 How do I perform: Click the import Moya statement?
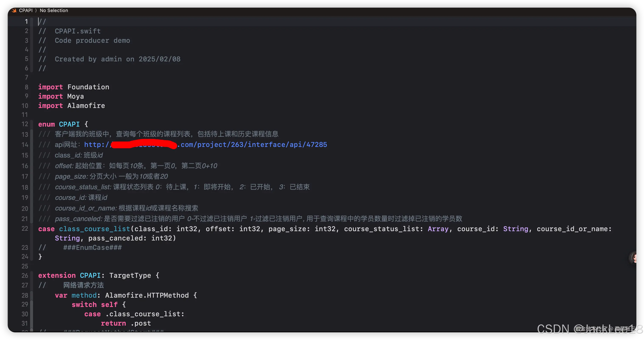61,96
